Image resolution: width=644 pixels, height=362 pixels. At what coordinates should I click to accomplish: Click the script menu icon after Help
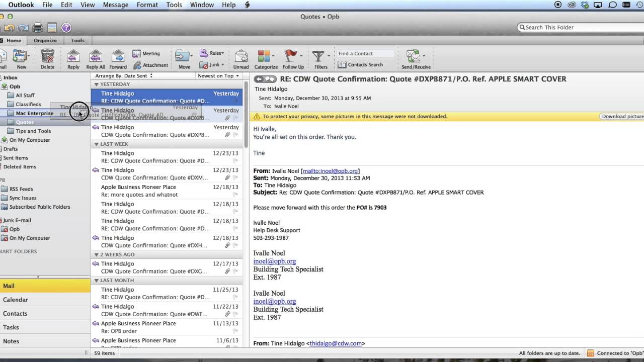248,5
